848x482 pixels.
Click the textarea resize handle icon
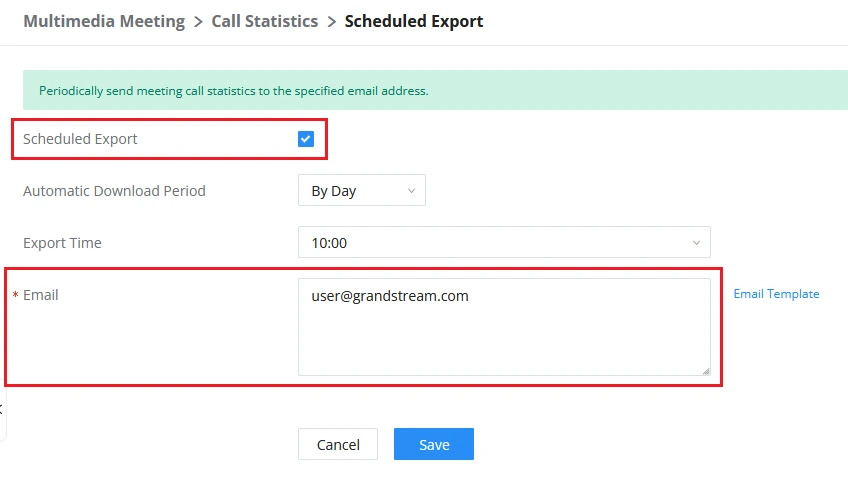(x=706, y=371)
